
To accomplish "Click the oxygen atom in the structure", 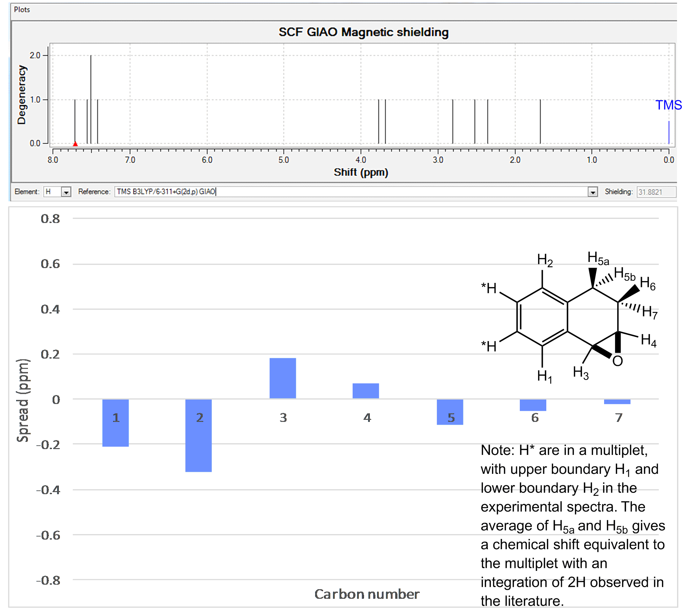I will pos(617,361).
